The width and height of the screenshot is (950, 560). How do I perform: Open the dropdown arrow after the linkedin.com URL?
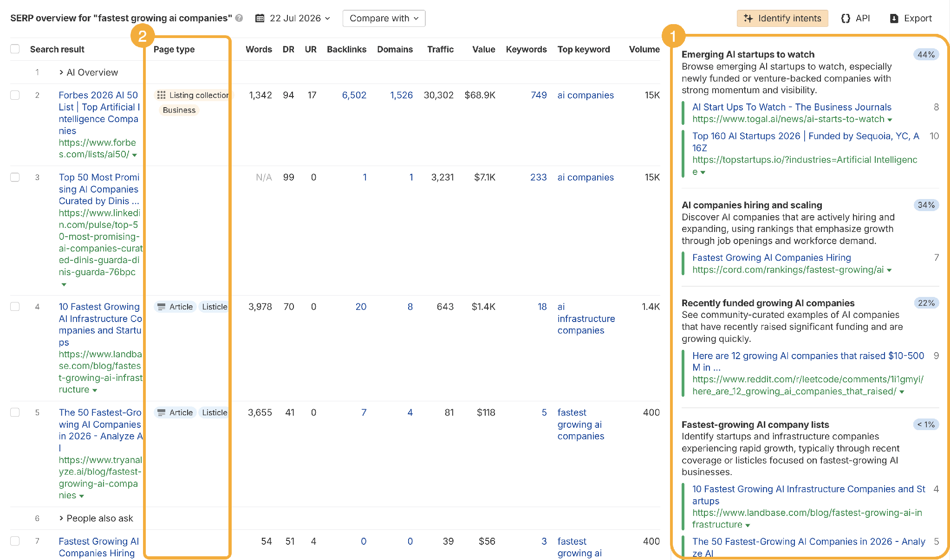point(64,284)
